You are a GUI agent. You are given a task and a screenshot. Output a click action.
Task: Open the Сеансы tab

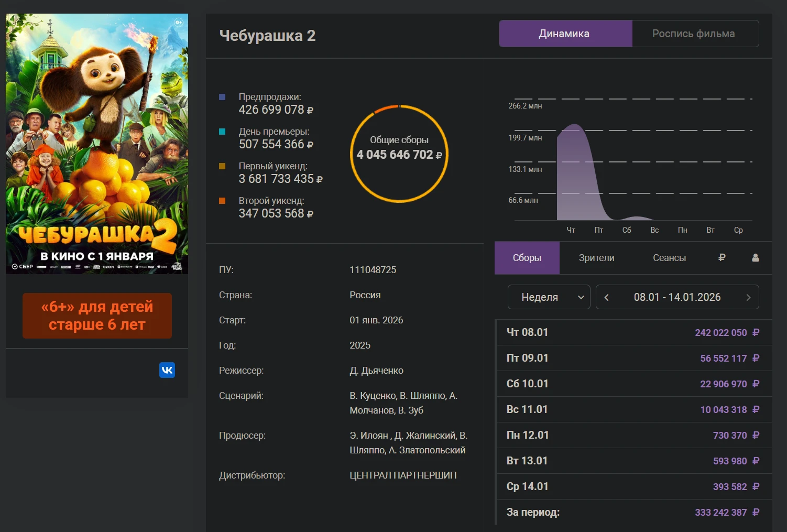[669, 258]
